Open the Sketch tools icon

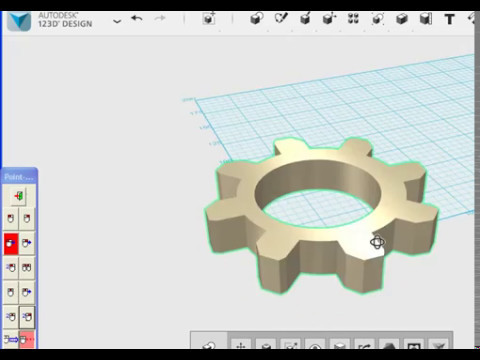281,18
